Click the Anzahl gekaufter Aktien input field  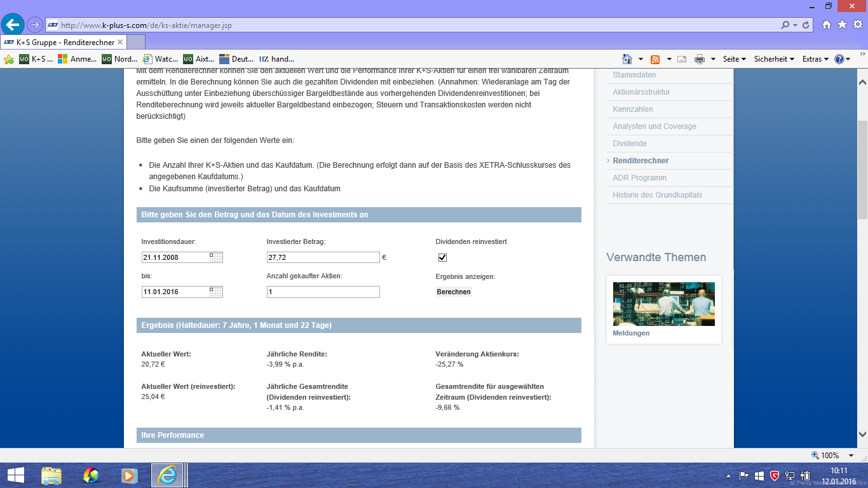(323, 292)
